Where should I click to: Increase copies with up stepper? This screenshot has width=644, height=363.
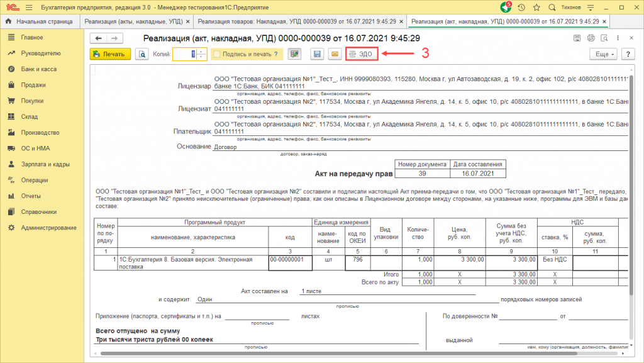tap(201, 52)
